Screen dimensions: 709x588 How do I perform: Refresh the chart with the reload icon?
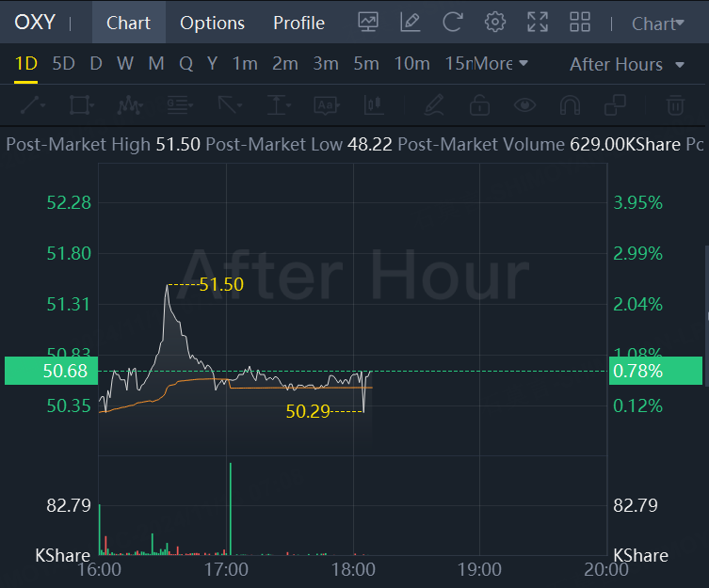click(453, 22)
